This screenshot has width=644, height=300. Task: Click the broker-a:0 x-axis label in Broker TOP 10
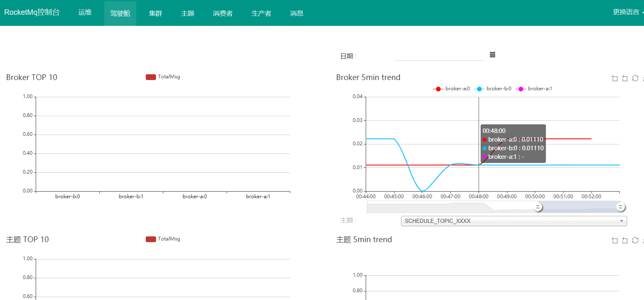pos(195,197)
